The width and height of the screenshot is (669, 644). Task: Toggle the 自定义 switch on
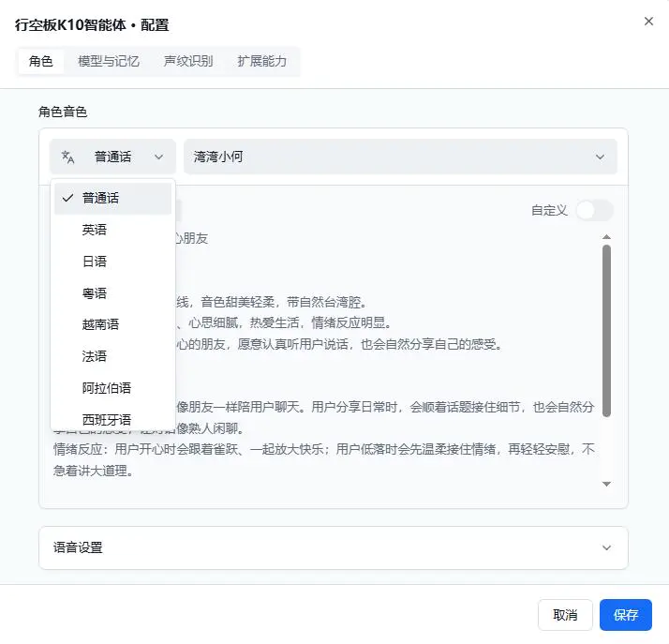(594, 210)
